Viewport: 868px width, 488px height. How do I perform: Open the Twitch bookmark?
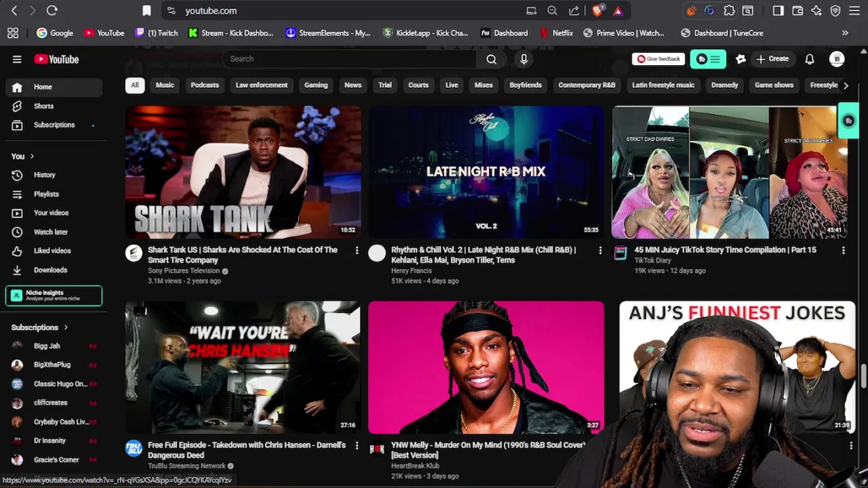pos(157,33)
